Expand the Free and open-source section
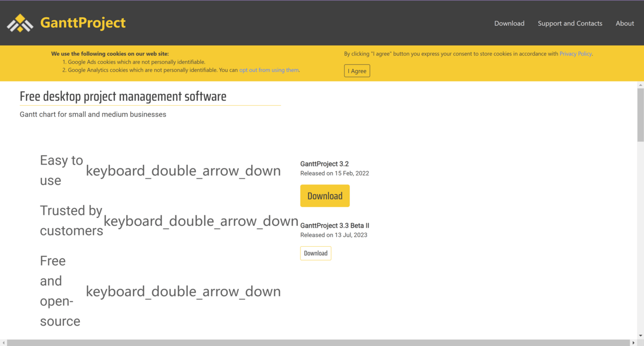Image resolution: width=644 pixels, height=346 pixels. pos(60,291)
